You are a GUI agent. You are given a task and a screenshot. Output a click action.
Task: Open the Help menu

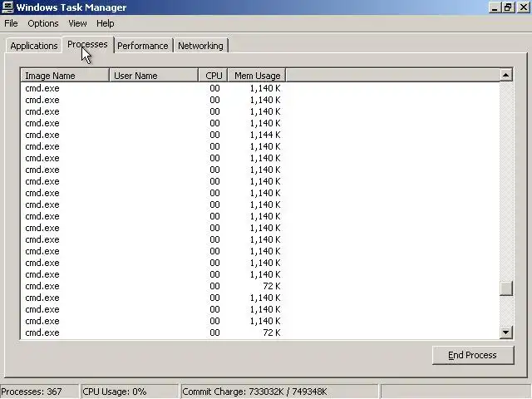pos(106,23)
